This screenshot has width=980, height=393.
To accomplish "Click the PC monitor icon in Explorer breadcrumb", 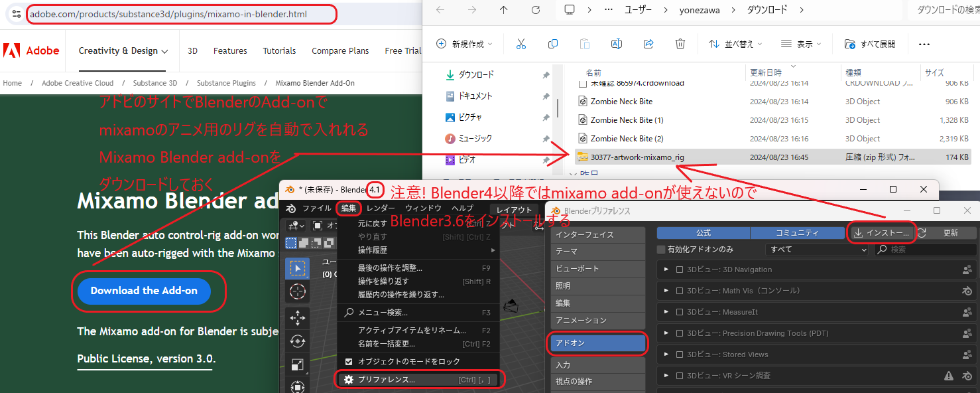I will click(569, 10).
